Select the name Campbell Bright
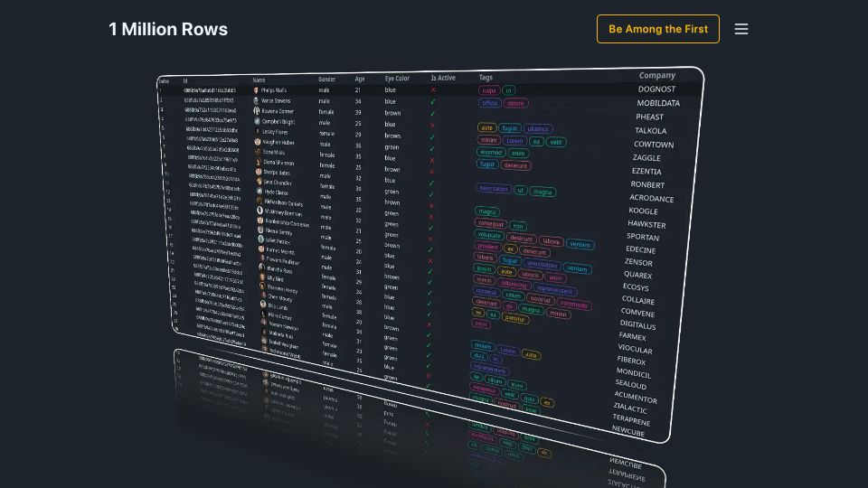This screenshot has height=488, width=868. coord(278,122)
